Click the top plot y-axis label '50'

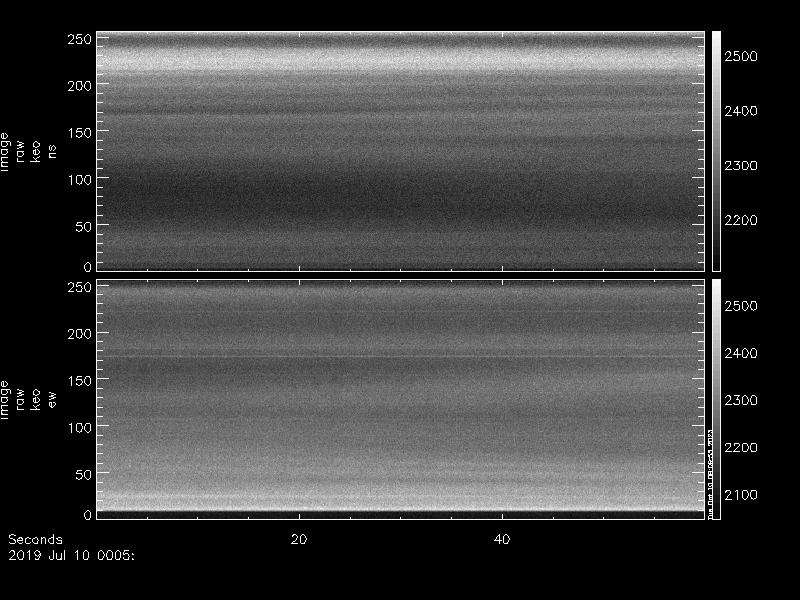tap(84, 227)
